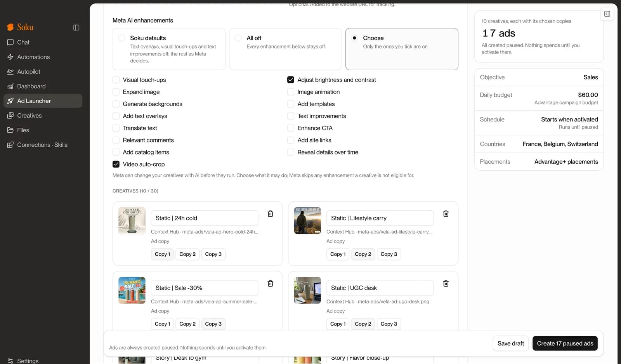The width and height of the screenshot is (621, 364).
Task: Tick Add templates checkbox
Action: click(291, 104)
